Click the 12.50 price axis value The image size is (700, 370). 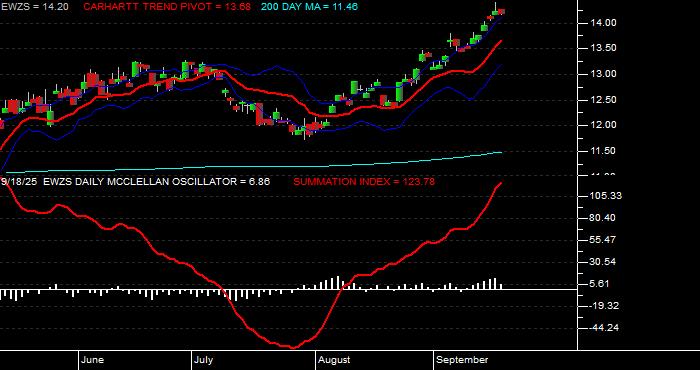point(604,100)
